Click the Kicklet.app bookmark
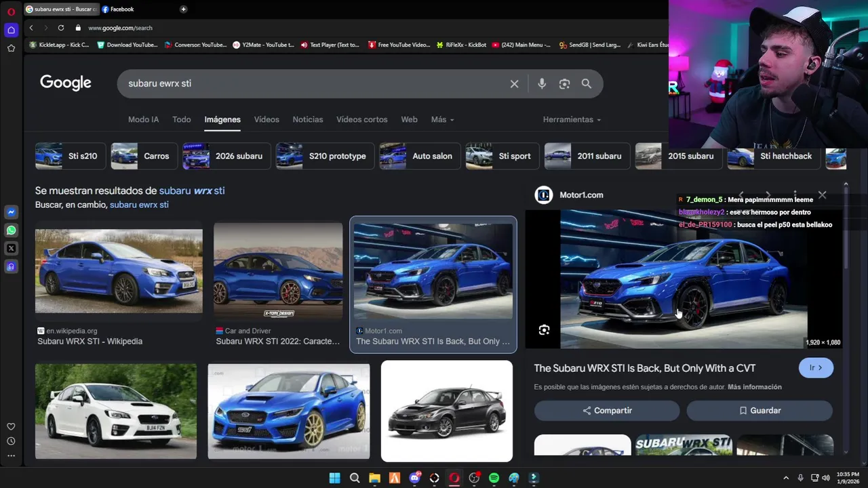Screen dimensions: 868x488 [x=60, y=45]
